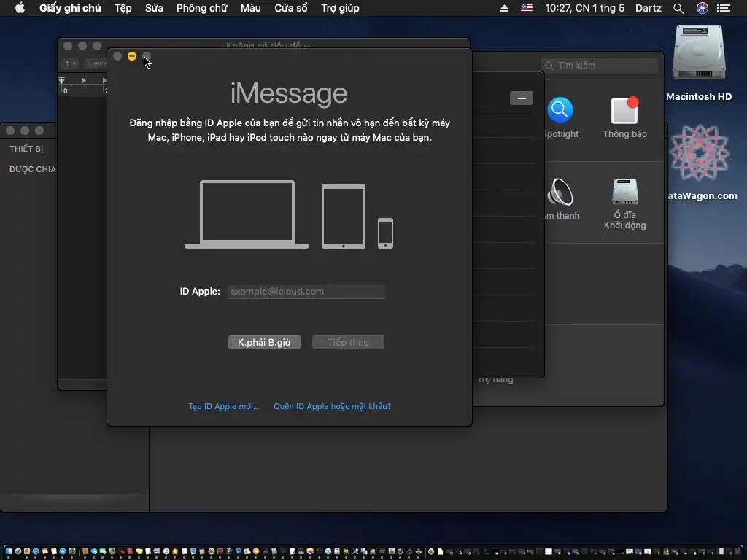Click the Tiếp theo button
Screen dimensions: 747x560
pos(348,343)
